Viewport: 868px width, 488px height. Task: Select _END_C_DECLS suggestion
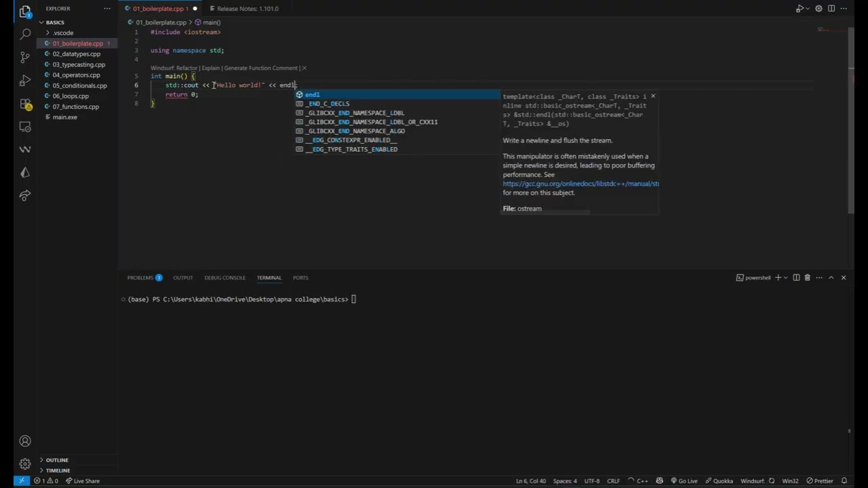pyautogui.click(x=397, y=104)
